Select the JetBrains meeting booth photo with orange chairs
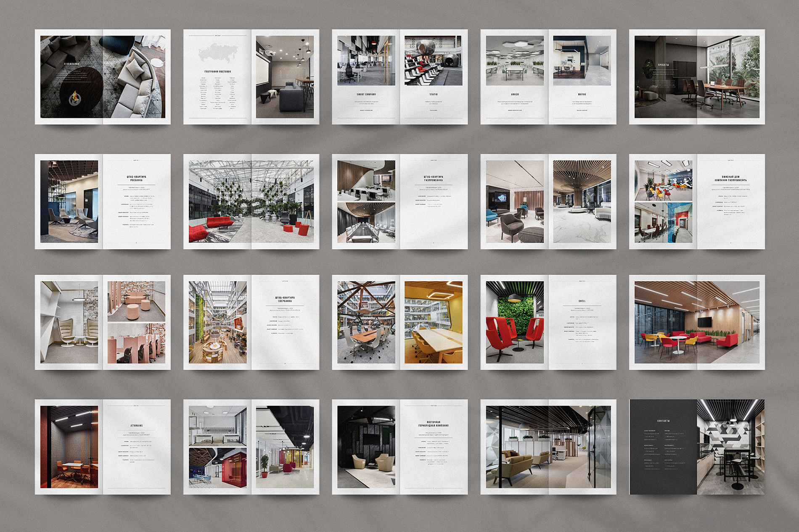The image size is (799, 532). 69,447
